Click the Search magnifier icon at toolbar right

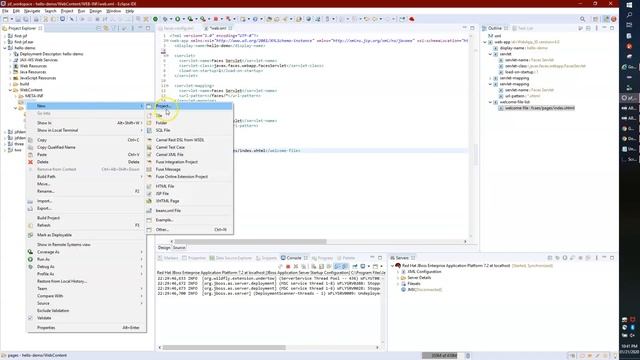[x=582, y=19]
